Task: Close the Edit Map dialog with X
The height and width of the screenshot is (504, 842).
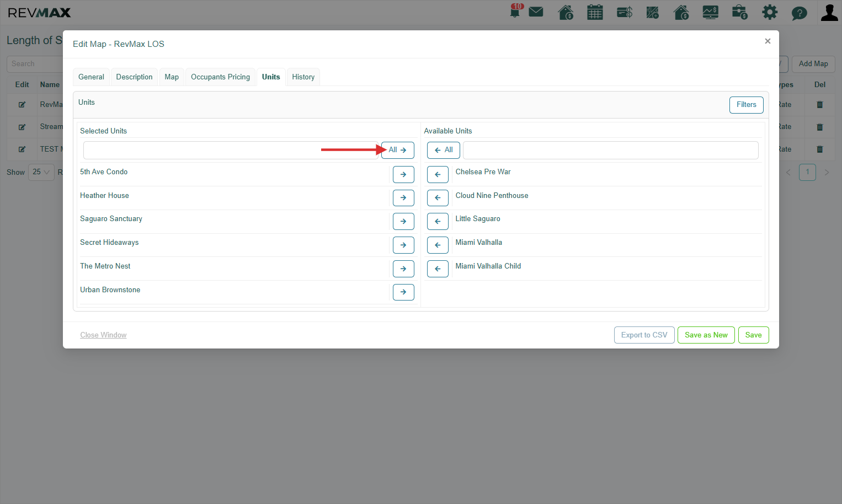Action: pos(768,41)
